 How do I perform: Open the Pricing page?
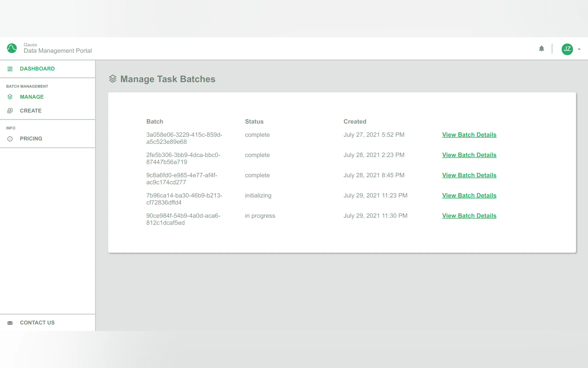[x=31, y=139]
